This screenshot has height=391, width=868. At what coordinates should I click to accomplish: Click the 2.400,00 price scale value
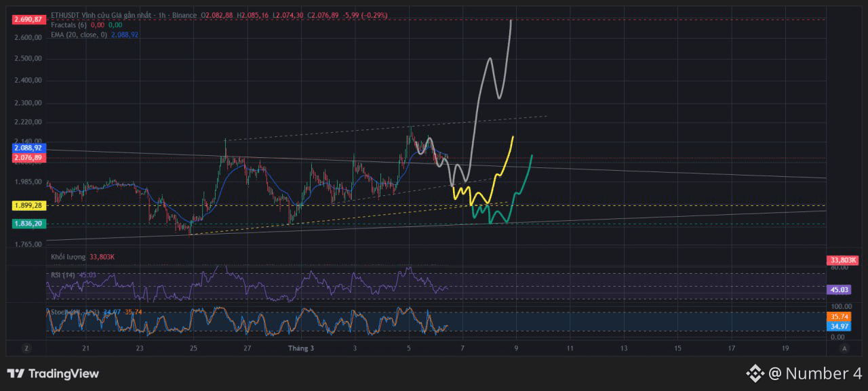[x=28, y=81]
